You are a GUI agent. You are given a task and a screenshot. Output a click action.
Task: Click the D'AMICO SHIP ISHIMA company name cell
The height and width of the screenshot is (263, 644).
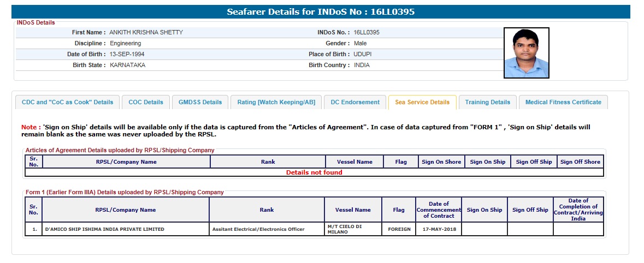tap(104, 229)
